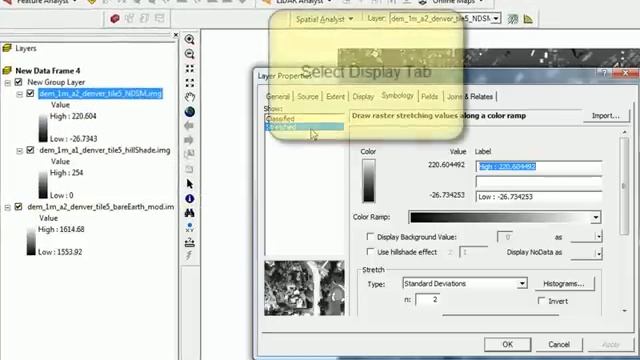
Task: Collapse the NDSM.img layer node
Action: pos(19,94)
